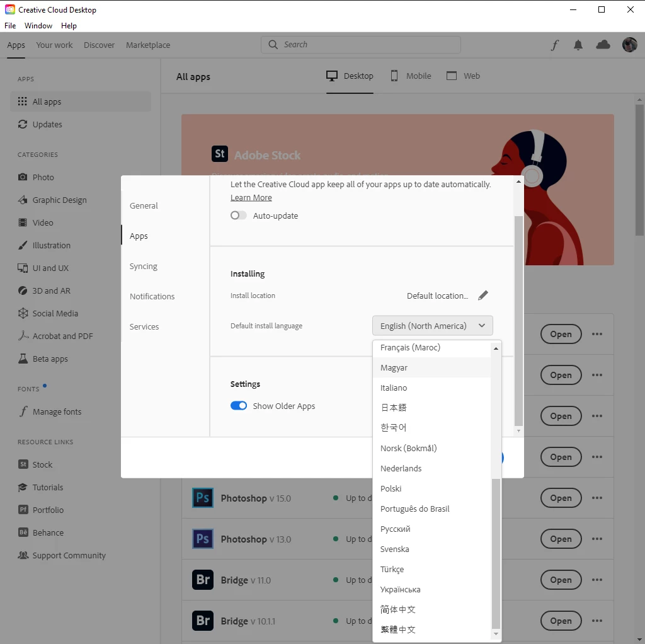The image size is (645, 644).
Task: Click the Search field
Action: [361, 45]
